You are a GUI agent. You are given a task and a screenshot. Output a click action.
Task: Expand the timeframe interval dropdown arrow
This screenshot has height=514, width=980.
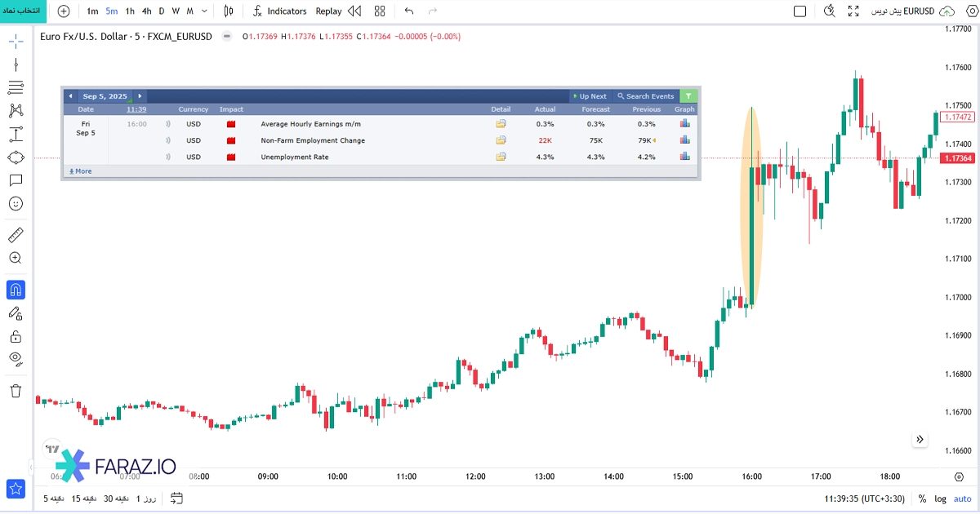[204, 11]
